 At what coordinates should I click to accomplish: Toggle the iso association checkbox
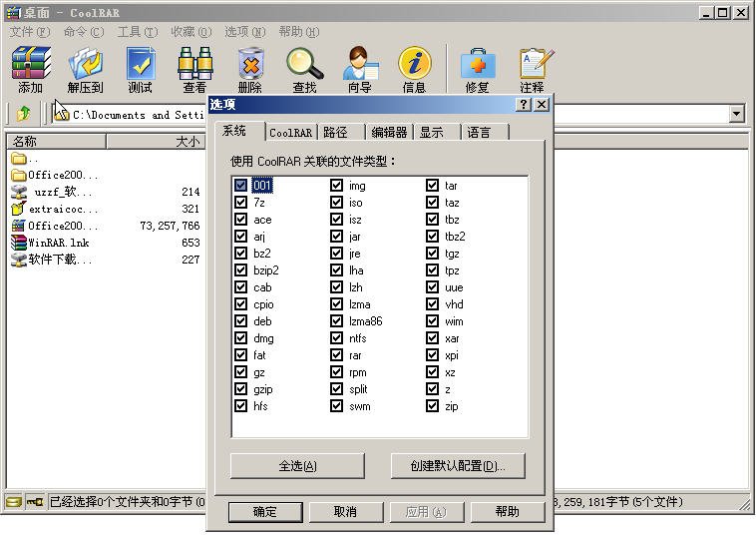pyautogui.click(x=336, y=203)
